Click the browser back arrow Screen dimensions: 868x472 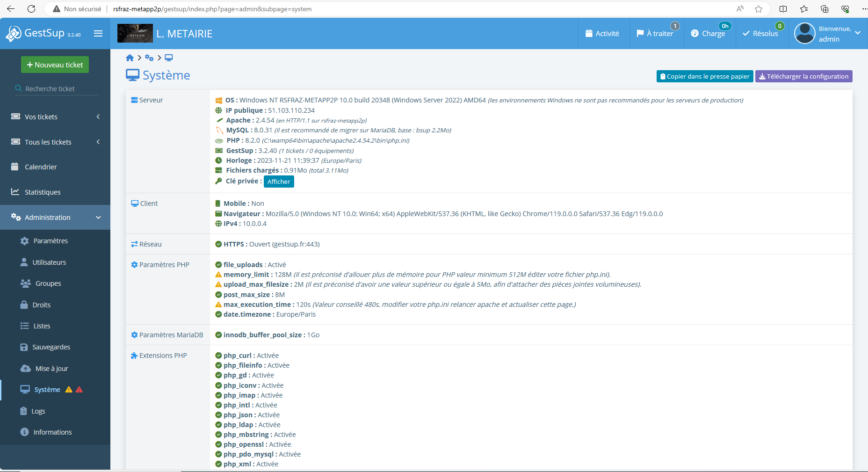point(11,9)
